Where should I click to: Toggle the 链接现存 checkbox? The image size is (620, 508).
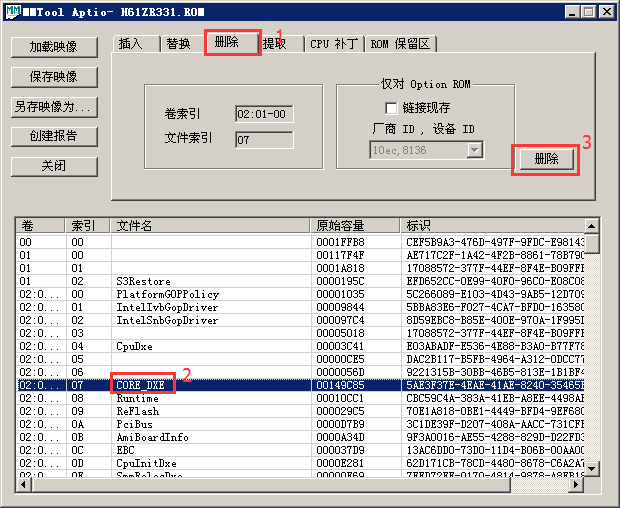pos(391,108)
